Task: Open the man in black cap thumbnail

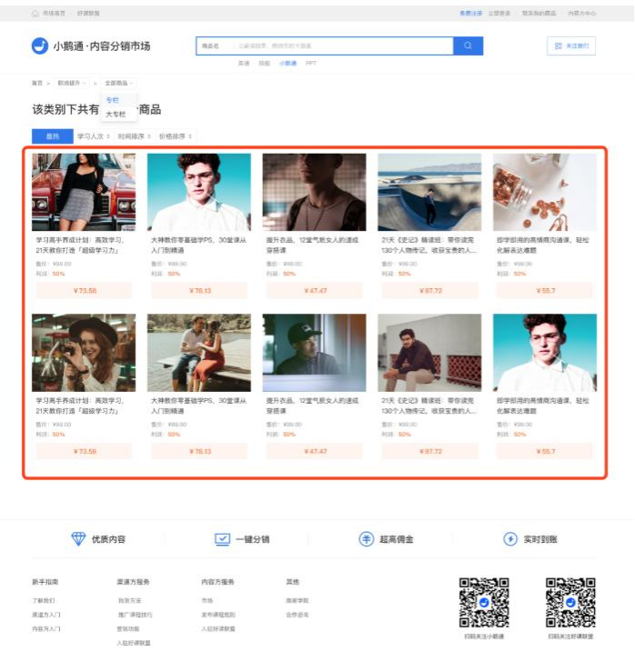Action: click(x=314, y=353)
